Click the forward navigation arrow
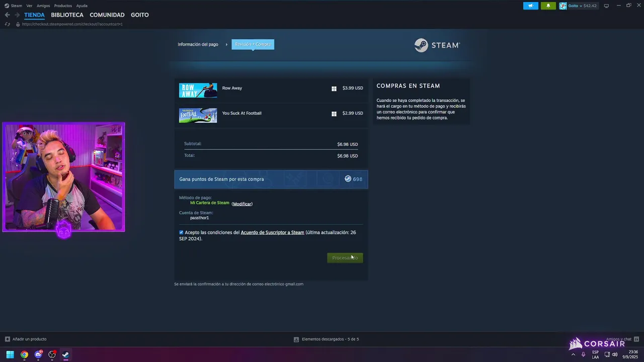Image resolution: width=644 pixels, height=362 pixels. coord(17,15)
